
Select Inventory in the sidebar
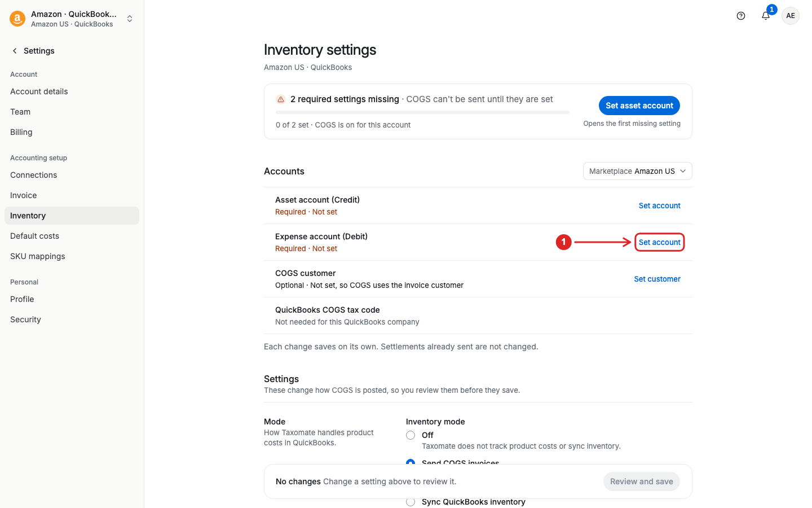point(72,216)
